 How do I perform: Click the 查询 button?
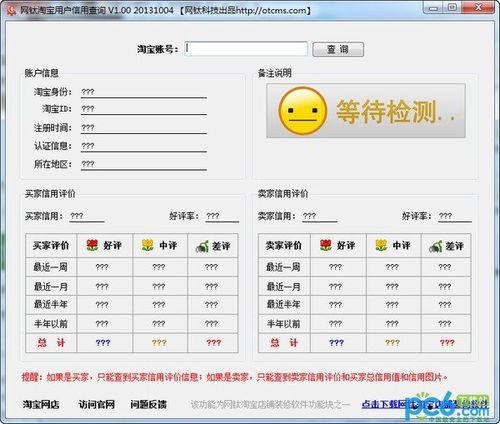[338, 49]
